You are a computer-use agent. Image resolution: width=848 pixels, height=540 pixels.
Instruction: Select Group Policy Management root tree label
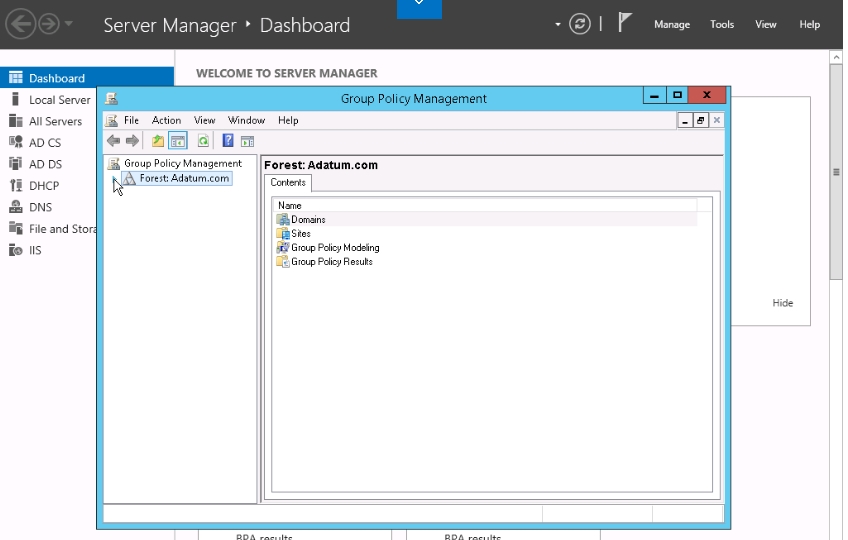pyautogui.click(x=183, y=163)
